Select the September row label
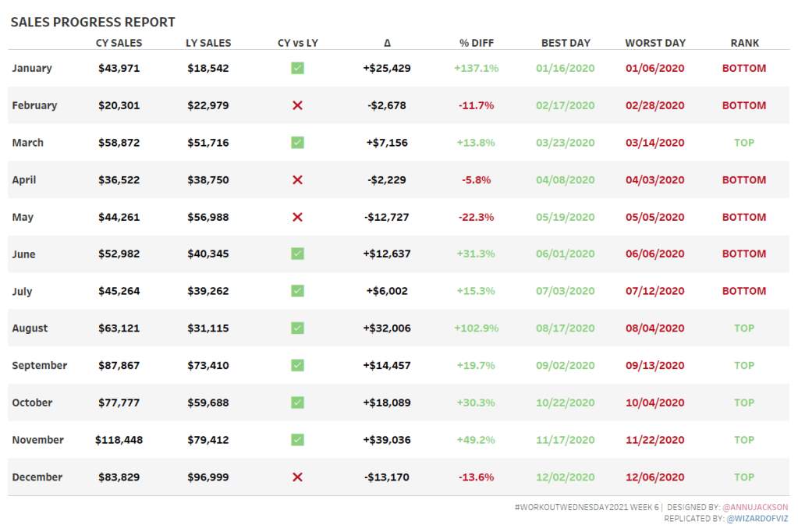The image size is (798, 532). pyautogui.click(x=40, y=365)
